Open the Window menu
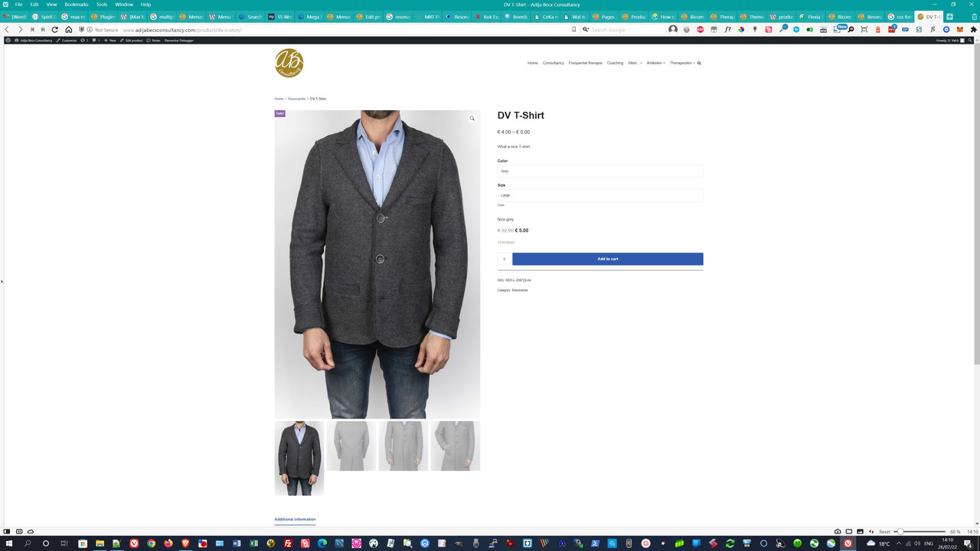 pyautogui.click(x=124, y=5)
